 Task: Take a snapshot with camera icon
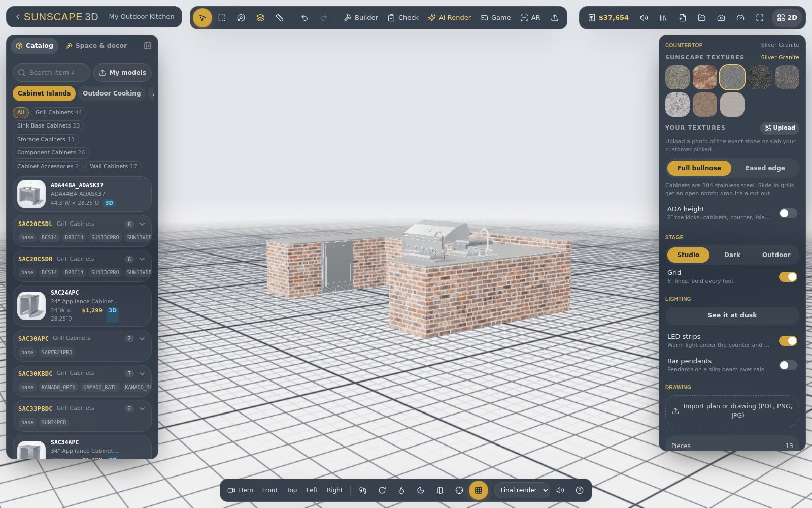721,18
